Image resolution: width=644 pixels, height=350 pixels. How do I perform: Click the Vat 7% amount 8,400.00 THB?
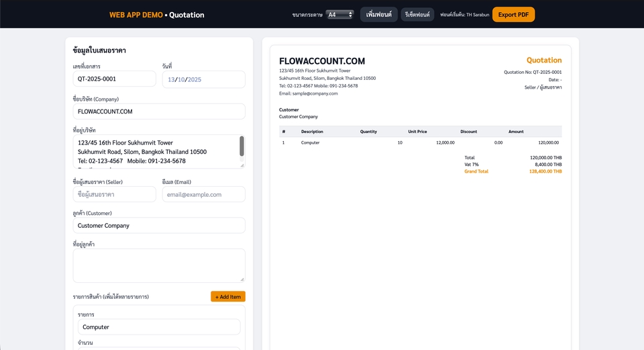pyautogui.click(x=548, y=165)
